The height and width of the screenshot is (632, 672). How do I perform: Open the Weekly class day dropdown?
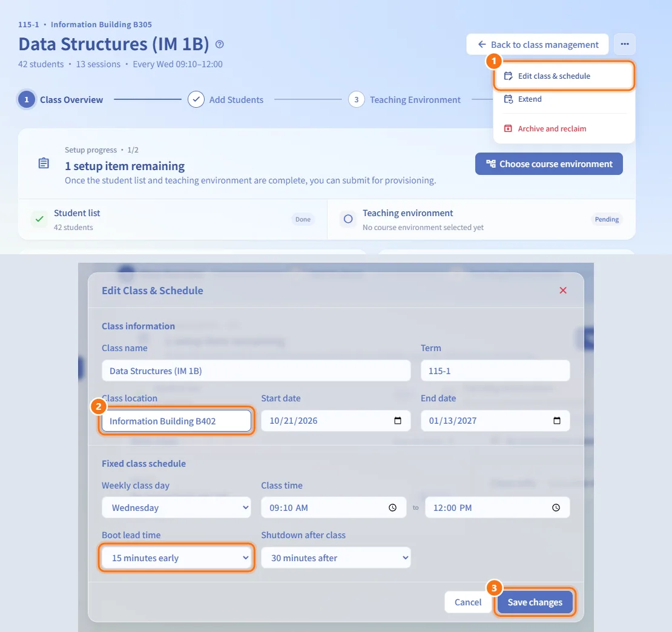click(176, 508)
